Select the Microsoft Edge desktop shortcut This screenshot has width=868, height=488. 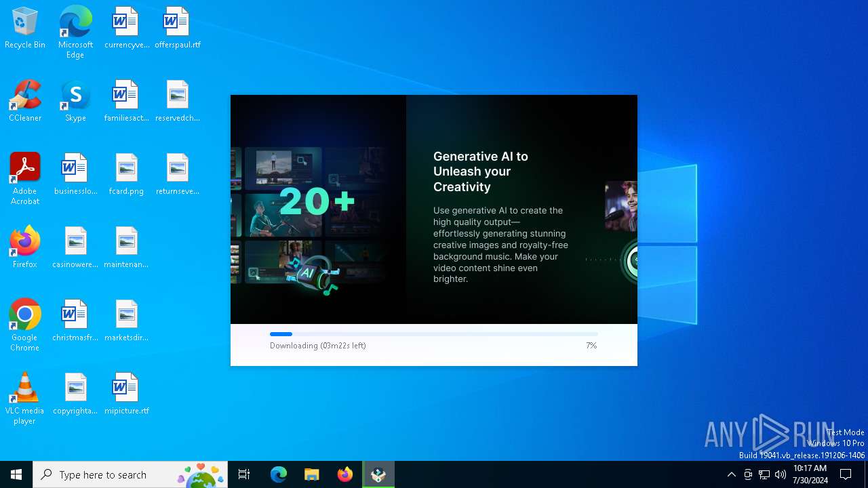[x=75, y=32]
